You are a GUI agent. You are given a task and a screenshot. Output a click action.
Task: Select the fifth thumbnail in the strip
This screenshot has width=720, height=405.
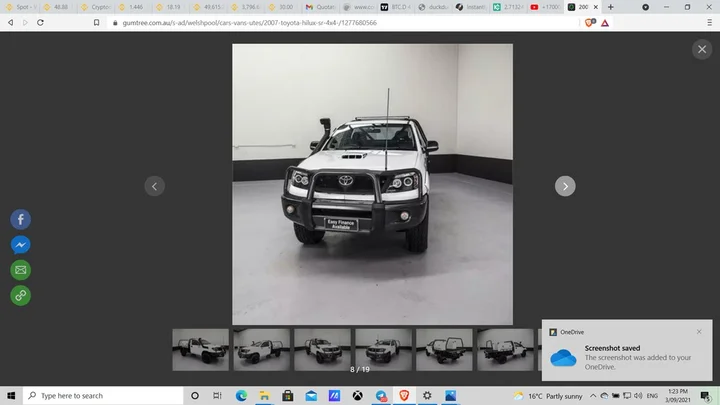pyautogui.click(x=444, y=350)
